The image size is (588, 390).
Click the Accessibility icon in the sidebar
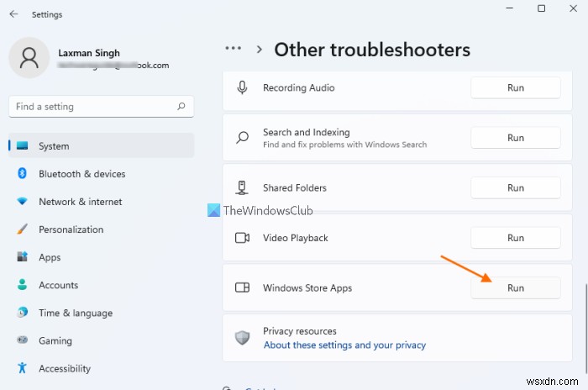tap(22, 369)
